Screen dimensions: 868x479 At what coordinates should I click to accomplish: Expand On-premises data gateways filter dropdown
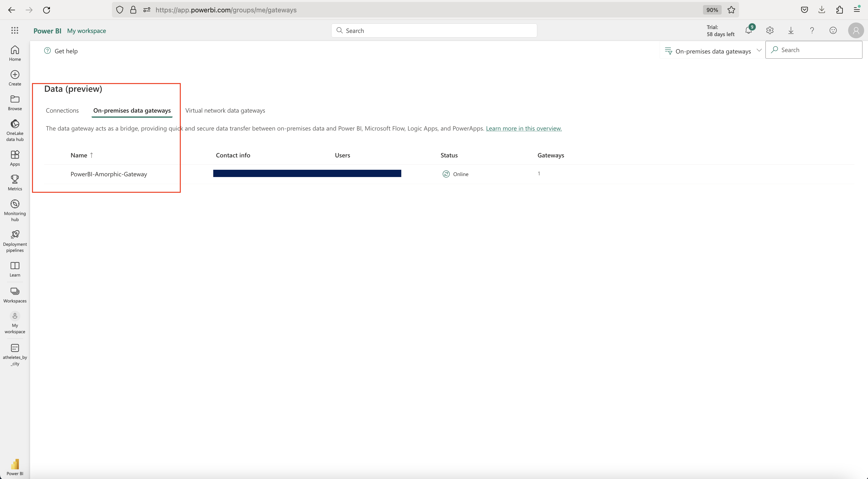point(713,51)
